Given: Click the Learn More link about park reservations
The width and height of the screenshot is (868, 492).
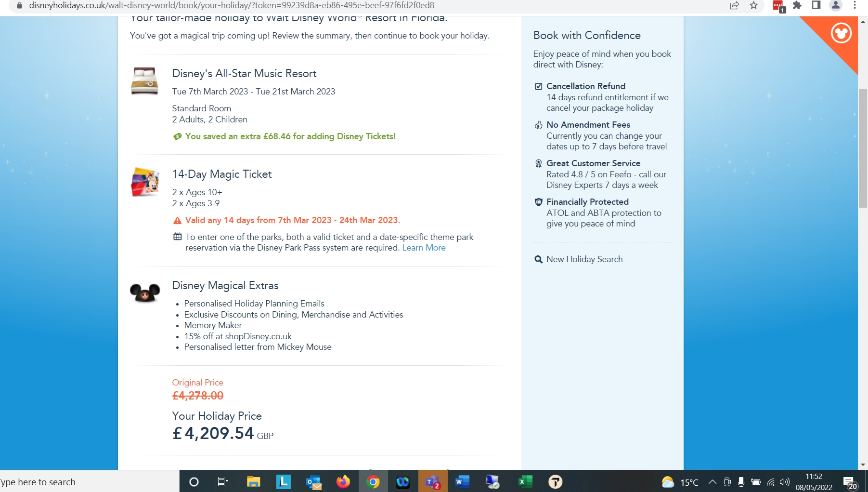Looking at the screenshot, I should 424,248.
